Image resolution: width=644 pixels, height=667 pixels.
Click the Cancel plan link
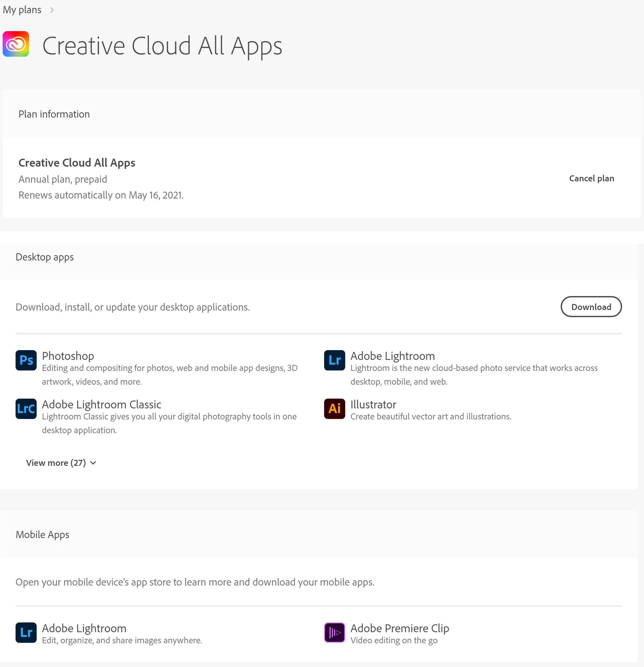tap(591, 178)
